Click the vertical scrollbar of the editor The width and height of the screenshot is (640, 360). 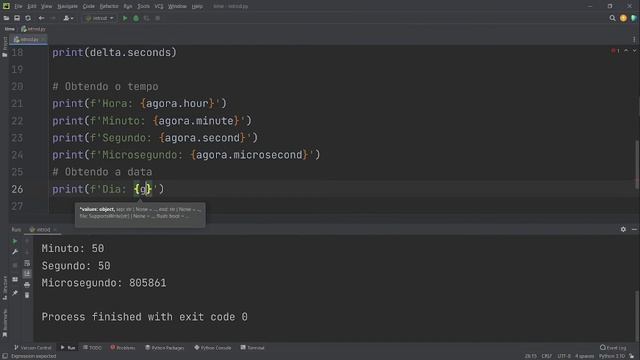[637, 163]
